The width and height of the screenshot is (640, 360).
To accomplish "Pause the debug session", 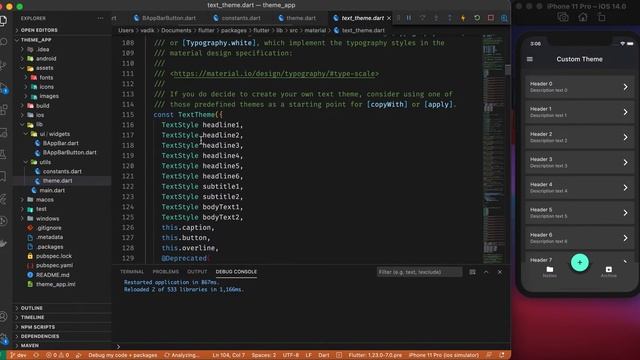I will pos(409,18).
